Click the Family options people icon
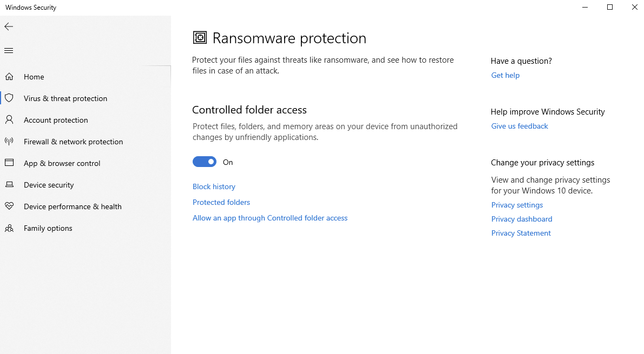The height and width of the screenshot is (354, 644). 9,228
